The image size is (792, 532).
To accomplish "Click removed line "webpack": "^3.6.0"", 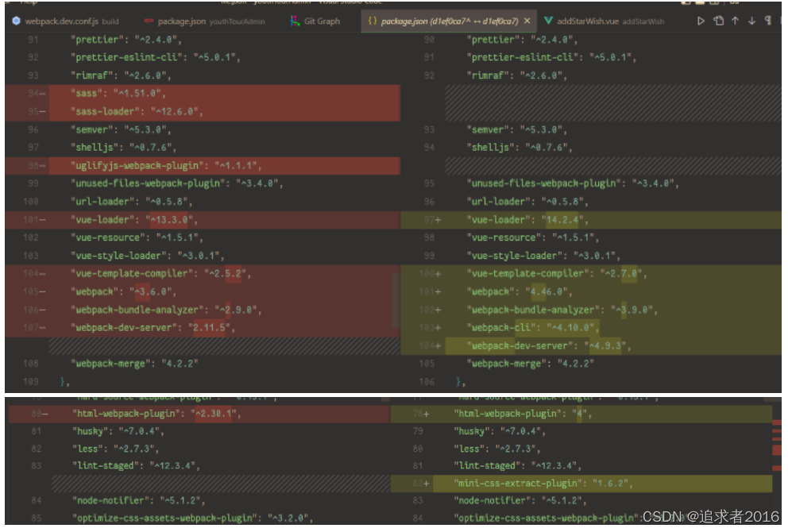I will point(123,291).
